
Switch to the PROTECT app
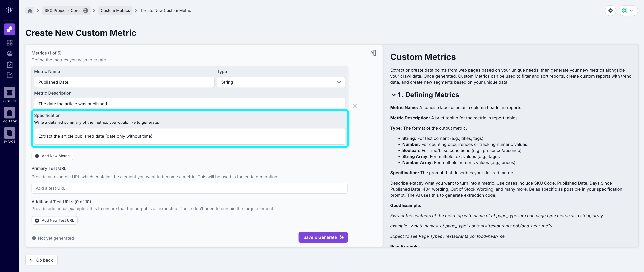point(10,95)
